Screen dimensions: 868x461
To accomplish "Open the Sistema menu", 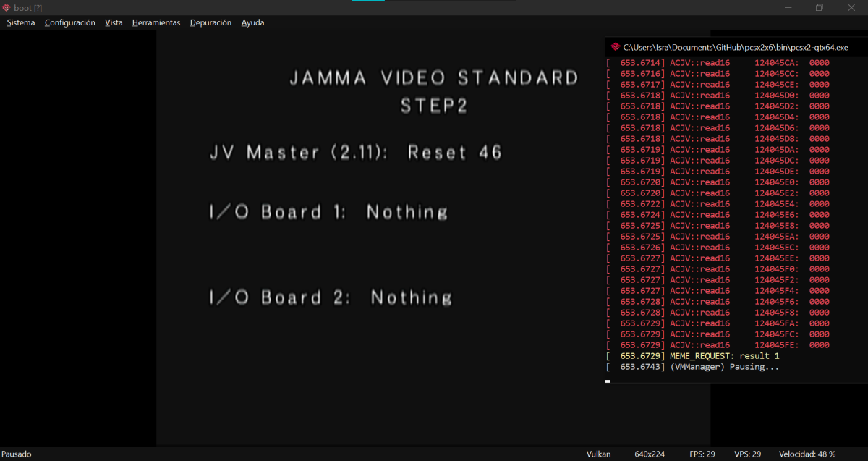I will point(21,22).
